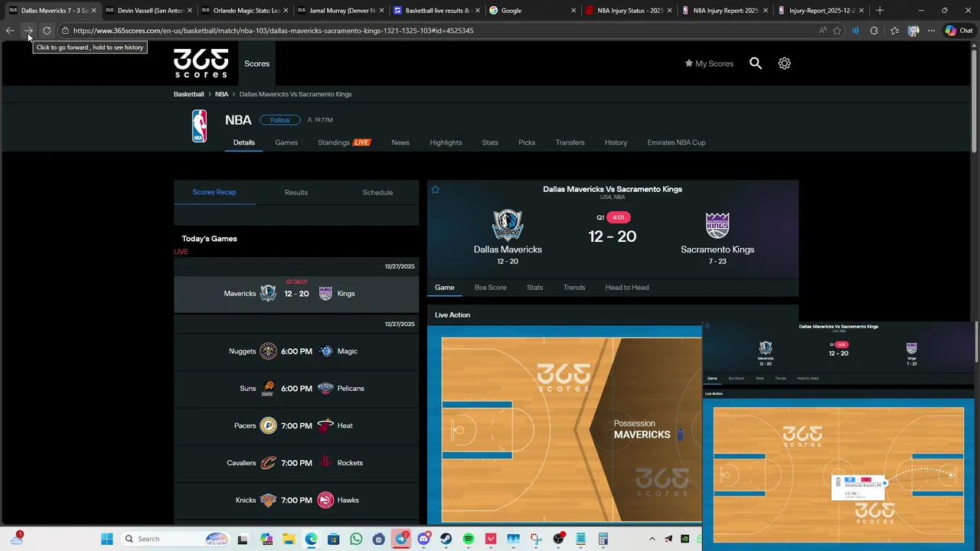The width and height of the screenshot is (980, 551).
Task: Open the Nuggets vs Magic 6:00 PM game
Action: click(296, 351)
